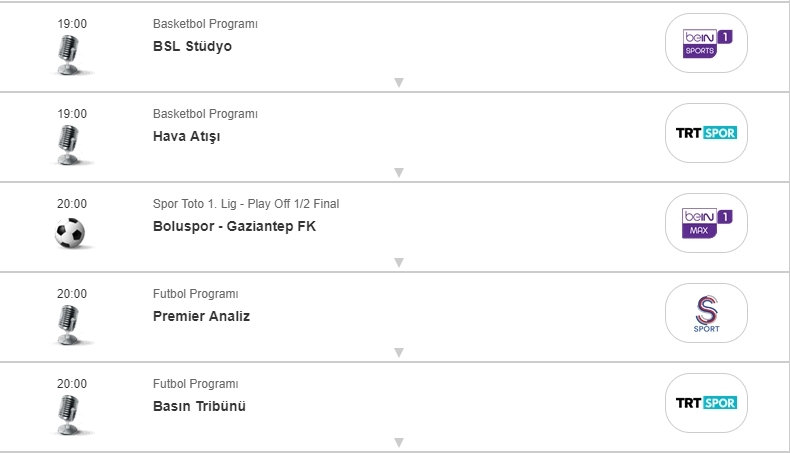Open TRT Spor logo in Basın Tribünü row
The image size is (790, 453).
click(x=706, y=403)
